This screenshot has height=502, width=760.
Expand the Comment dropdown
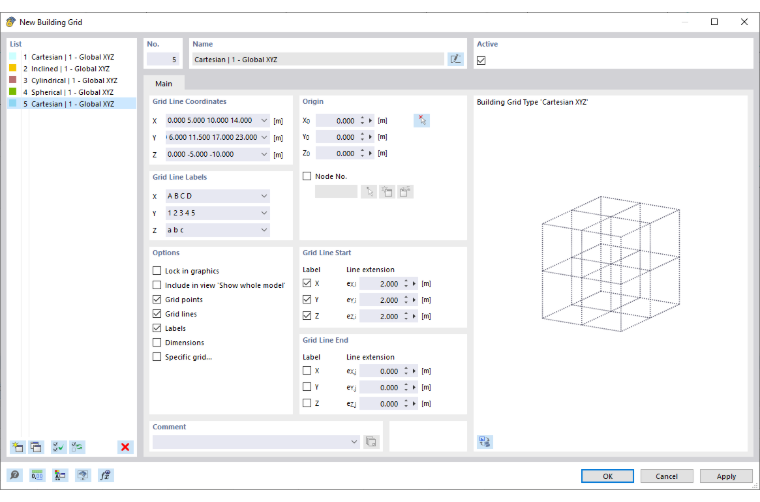354,441
